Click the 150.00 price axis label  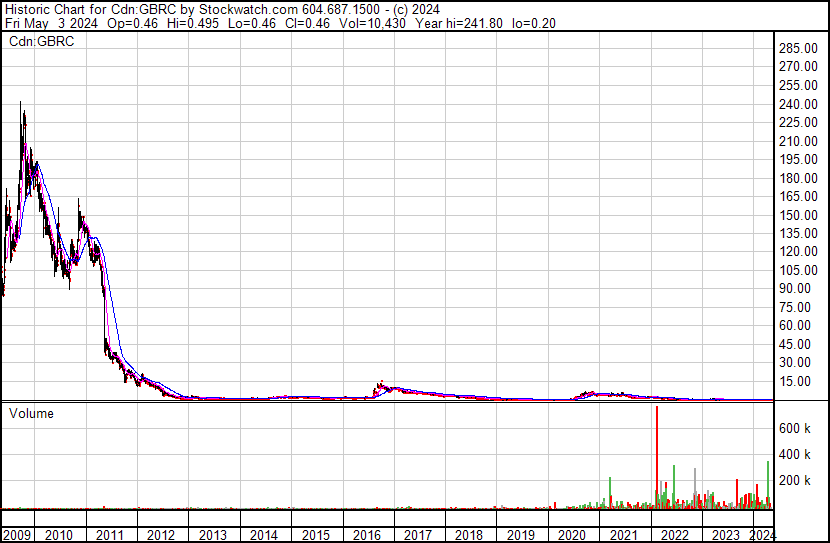(800, 215)
